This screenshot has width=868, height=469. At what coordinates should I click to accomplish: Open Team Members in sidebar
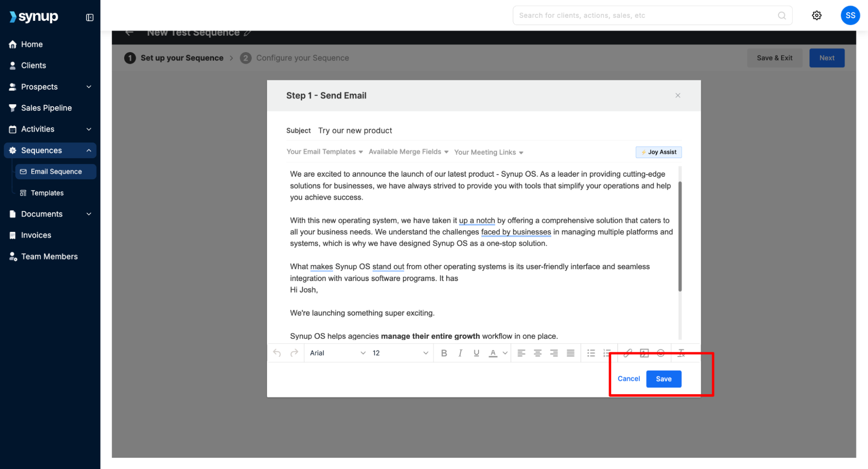pos(50,256)
